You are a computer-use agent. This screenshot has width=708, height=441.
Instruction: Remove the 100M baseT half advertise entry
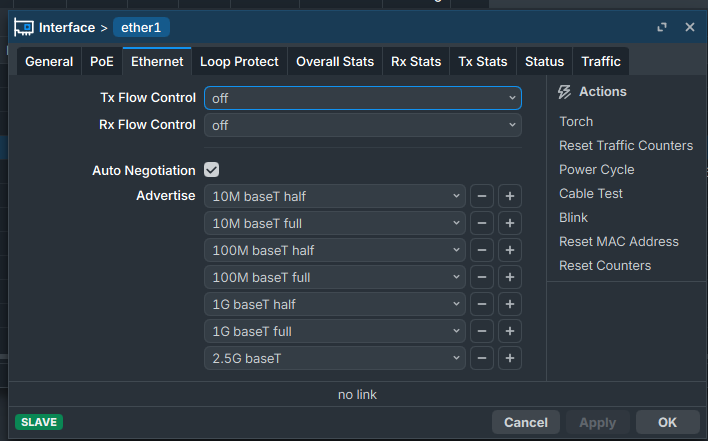[x=481, y=250]
